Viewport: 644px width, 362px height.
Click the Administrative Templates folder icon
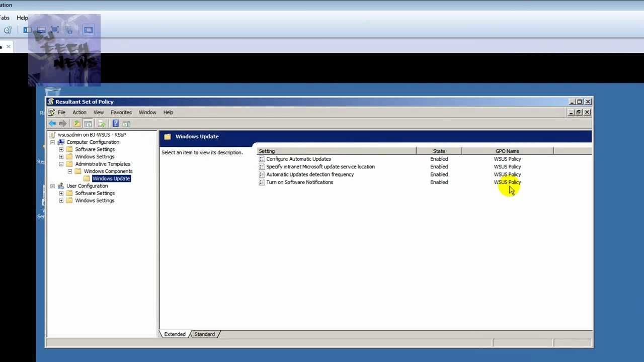[69, 164]
